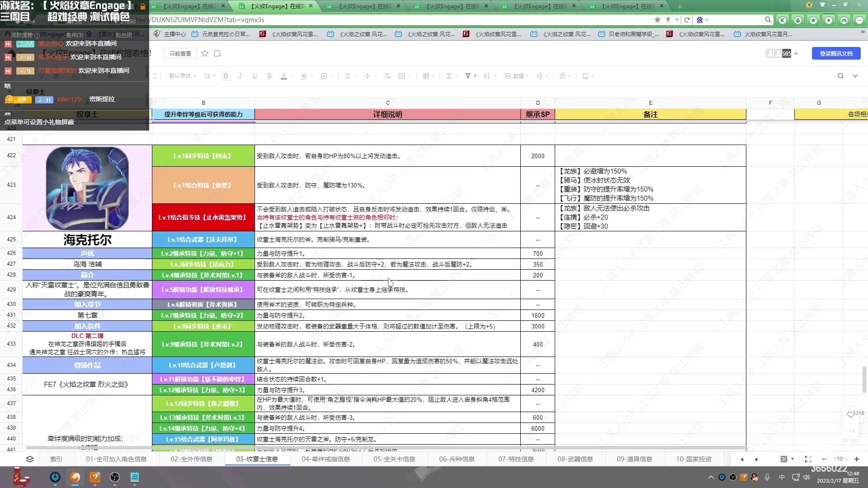Expand the font color dropdown arrow

[292, 76]
